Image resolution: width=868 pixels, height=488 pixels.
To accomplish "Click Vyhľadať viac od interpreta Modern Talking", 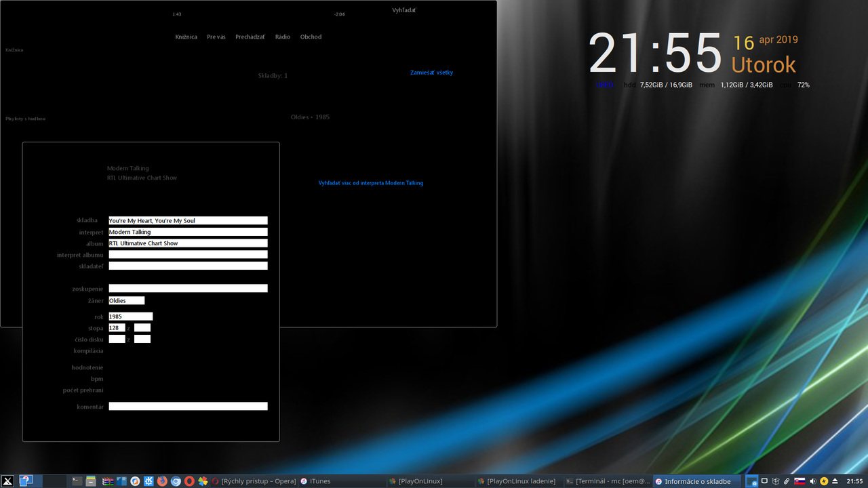I will [x=371, y=183].
